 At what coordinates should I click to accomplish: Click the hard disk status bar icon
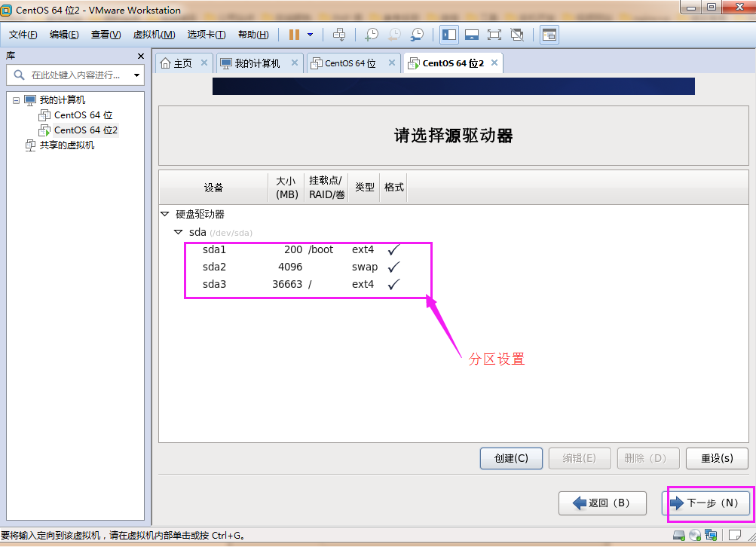click(679, 536)
